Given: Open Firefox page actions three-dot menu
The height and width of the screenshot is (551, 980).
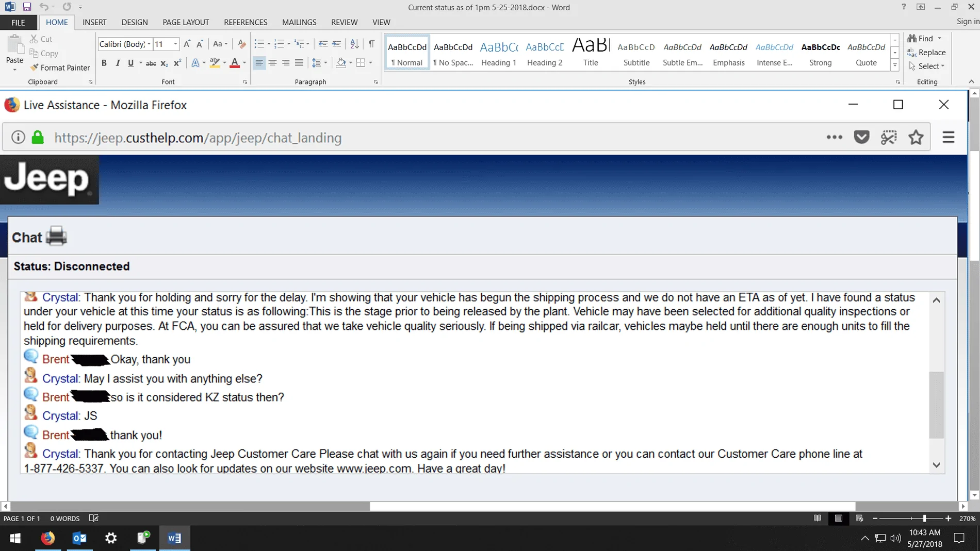Looking at the screenshot, I should [834, 137].
